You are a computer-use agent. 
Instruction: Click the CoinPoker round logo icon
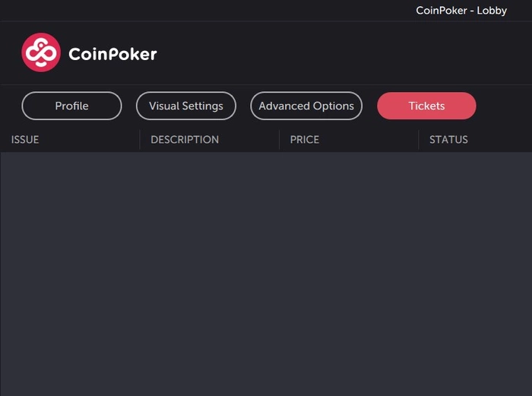[41, 52]
